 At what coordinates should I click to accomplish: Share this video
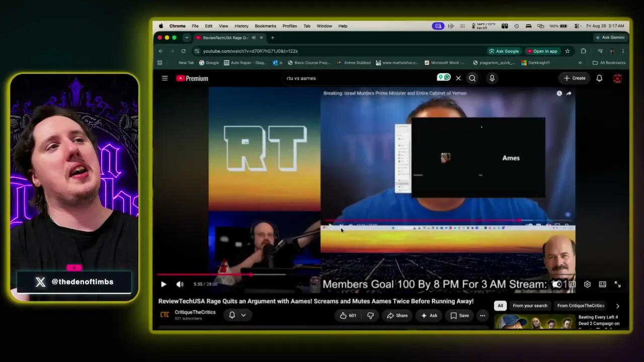[397, 315]
